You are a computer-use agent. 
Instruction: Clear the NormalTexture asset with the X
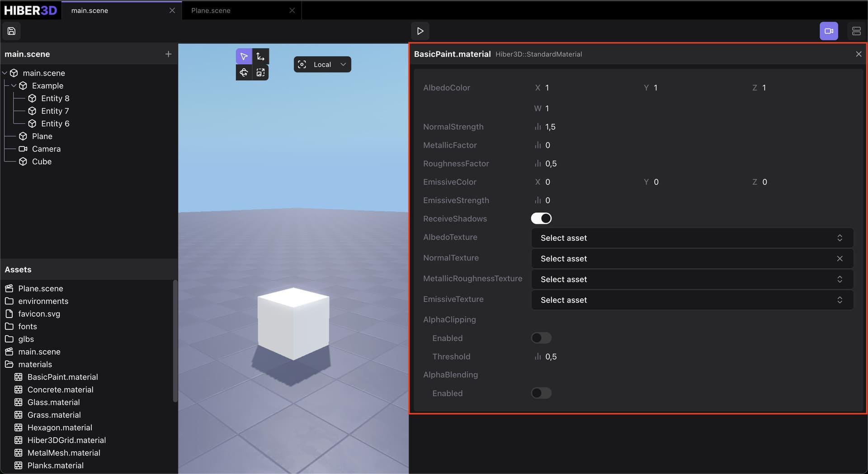pos(840,258)
